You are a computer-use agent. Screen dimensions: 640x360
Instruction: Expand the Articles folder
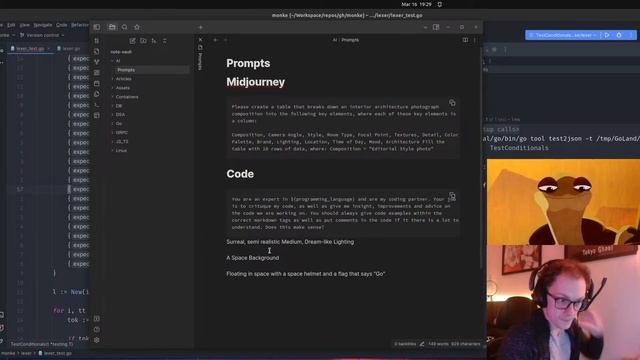click(123, 79)
